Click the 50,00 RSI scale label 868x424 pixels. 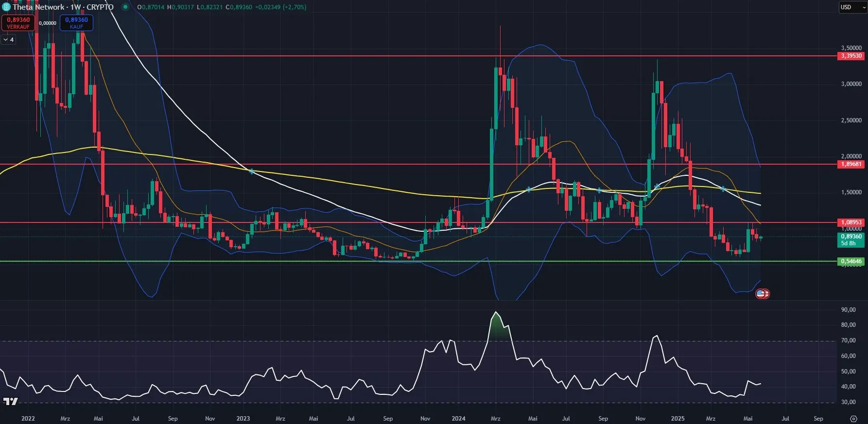click(848, 372)
